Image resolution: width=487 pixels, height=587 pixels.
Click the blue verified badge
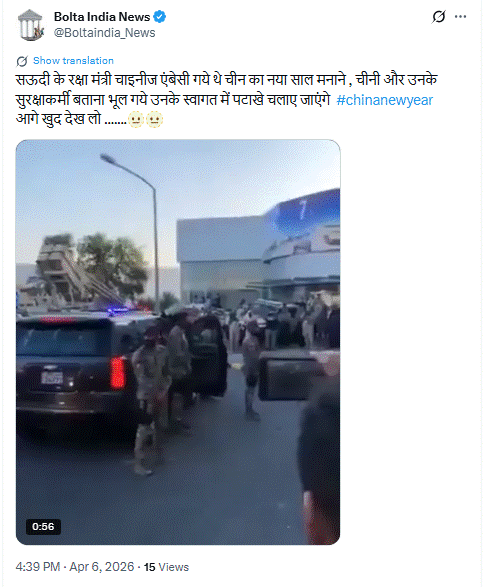pyautogui.click(x=160, y=17)
